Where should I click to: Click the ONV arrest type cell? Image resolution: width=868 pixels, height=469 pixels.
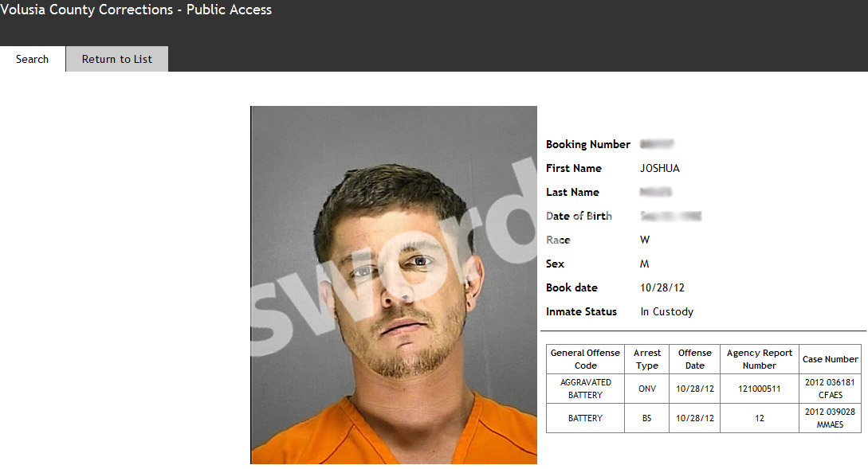pyautogui.click(x=646, y=389)
